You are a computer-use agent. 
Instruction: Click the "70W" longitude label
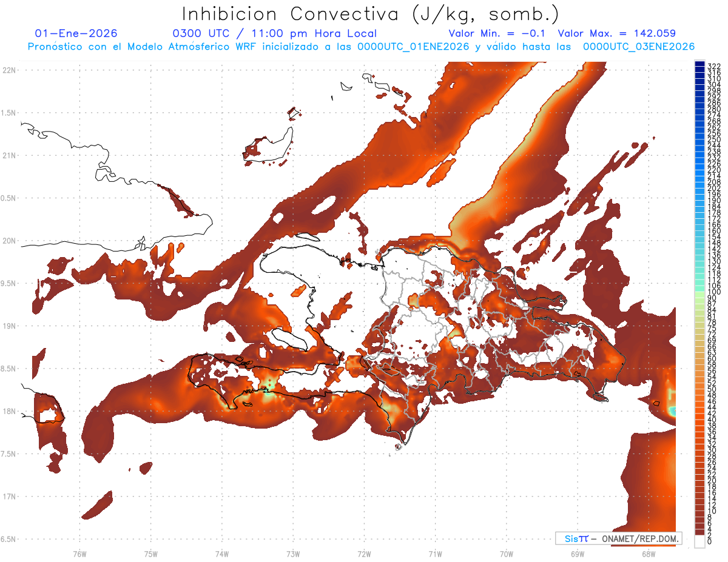[507, 554]
